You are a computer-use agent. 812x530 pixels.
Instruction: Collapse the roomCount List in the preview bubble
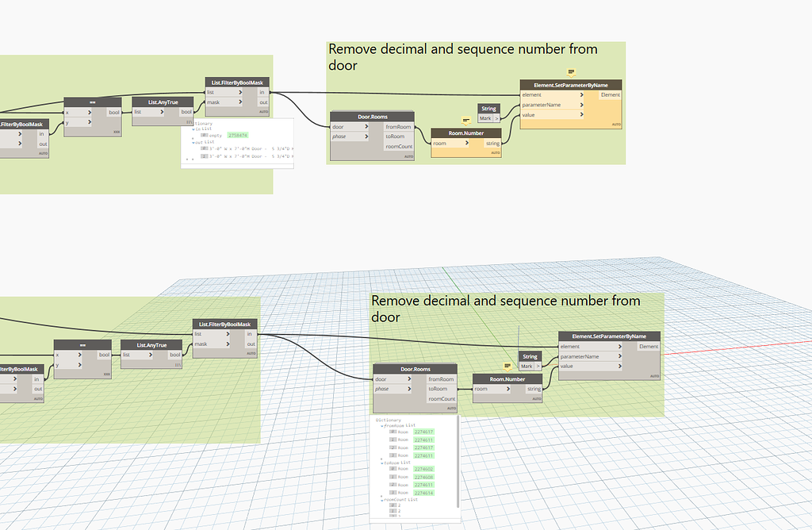[x=384, y=500]
